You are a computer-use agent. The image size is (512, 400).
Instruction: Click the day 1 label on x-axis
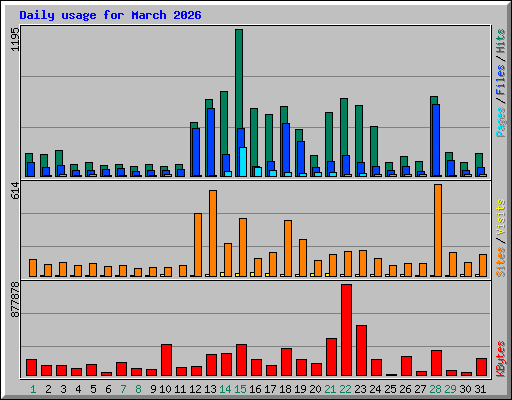click(33, 389)
